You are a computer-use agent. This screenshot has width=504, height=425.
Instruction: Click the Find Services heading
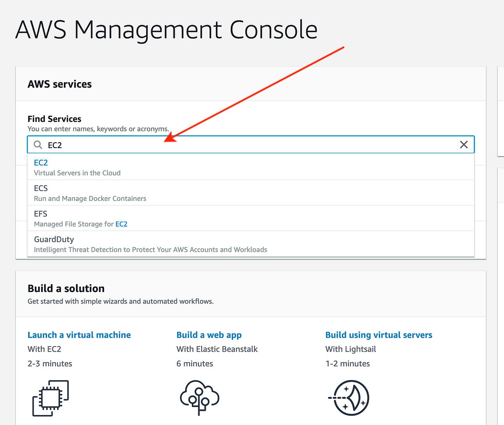pos(54,119)
